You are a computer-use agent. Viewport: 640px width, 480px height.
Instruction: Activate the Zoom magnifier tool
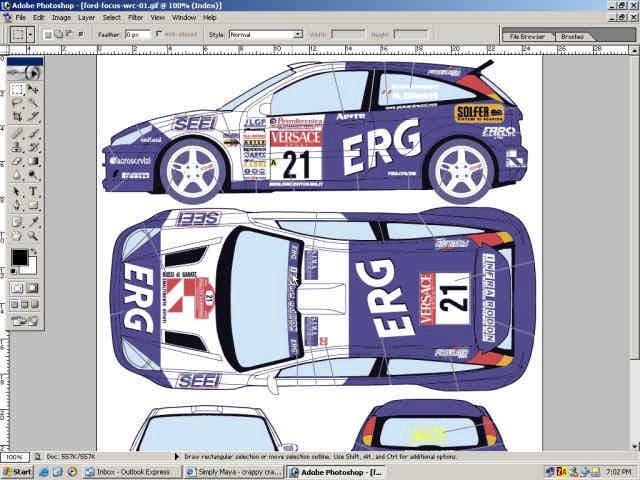(33, 235)
